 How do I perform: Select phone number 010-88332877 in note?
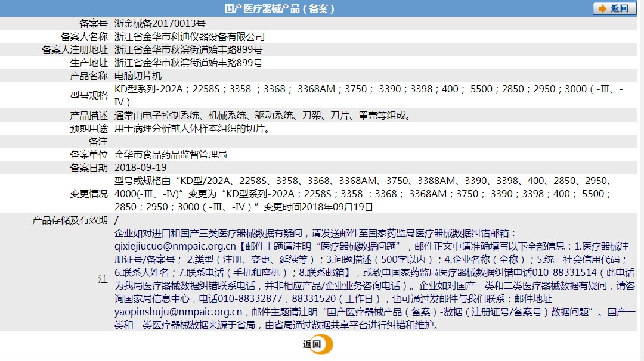[x=250, y=299]
